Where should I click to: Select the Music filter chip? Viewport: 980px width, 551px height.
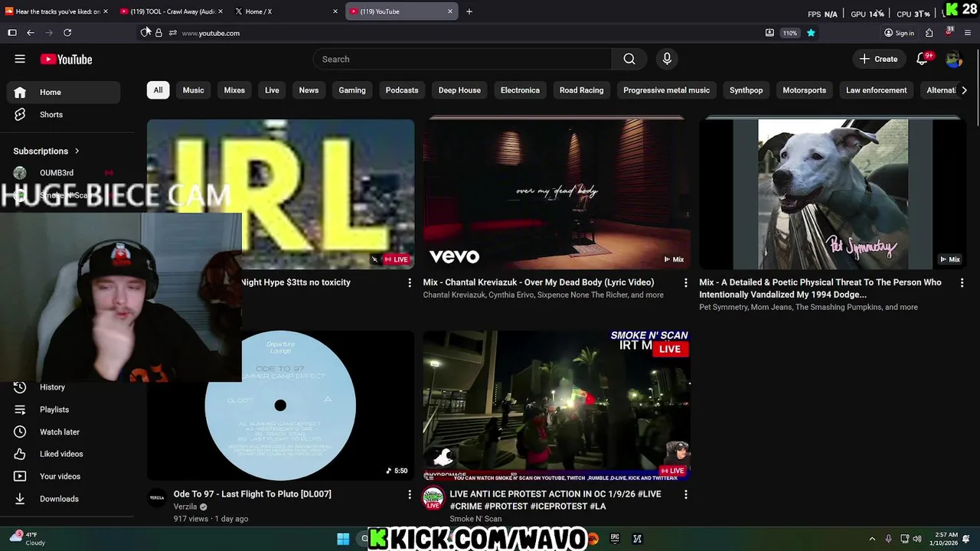193,90
